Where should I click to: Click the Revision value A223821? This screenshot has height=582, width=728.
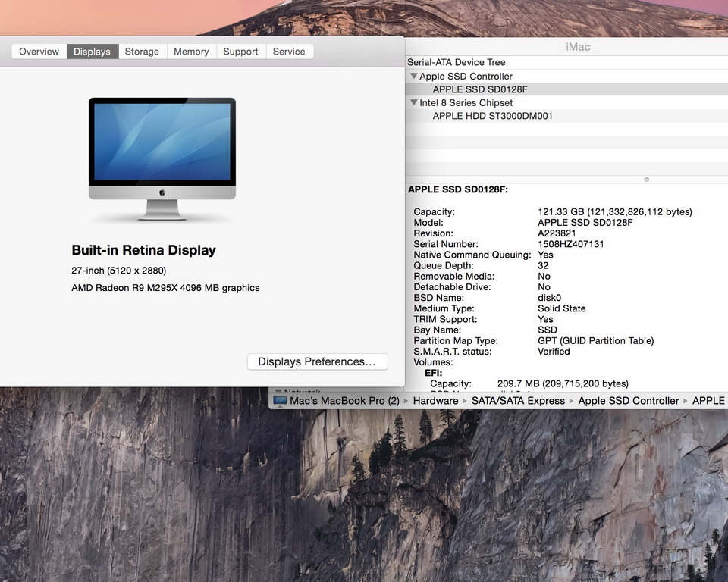click(557, 233)
